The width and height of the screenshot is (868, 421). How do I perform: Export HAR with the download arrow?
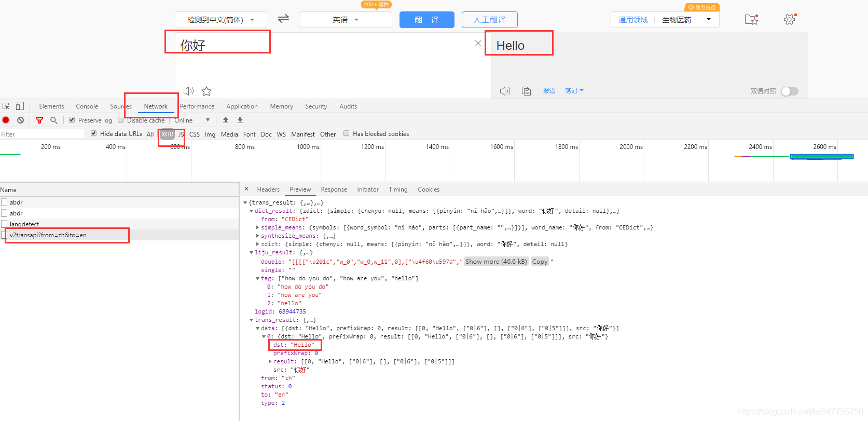click(x=240, y=120)
